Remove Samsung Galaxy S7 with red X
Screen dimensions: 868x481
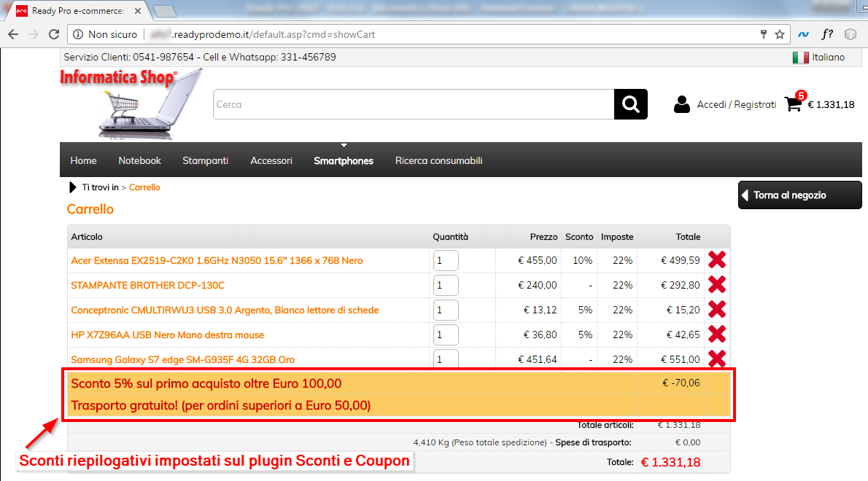click(717, 359)
